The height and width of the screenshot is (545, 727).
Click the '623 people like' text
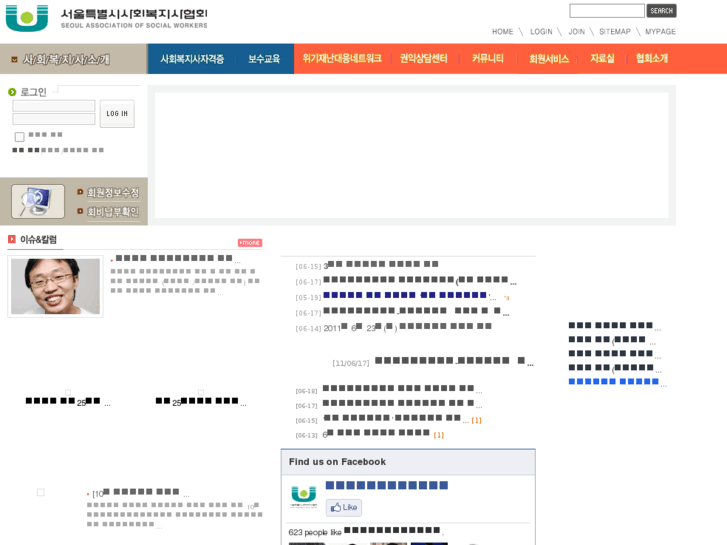[315, 532]
